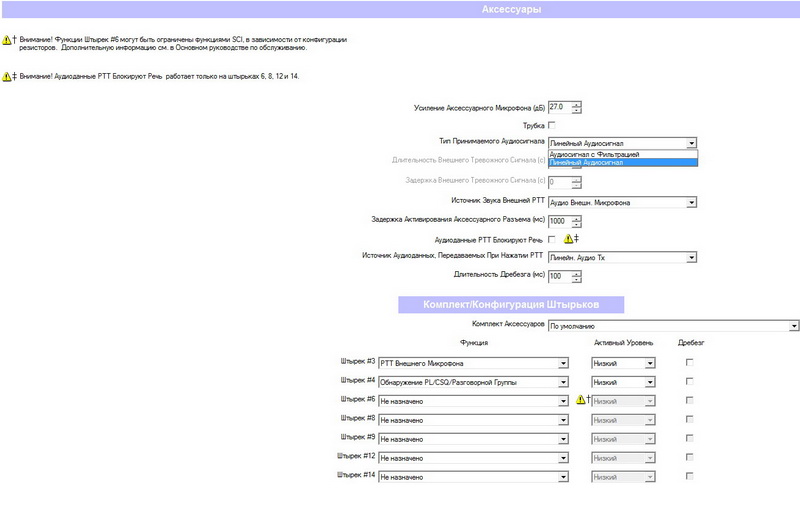Increase Усиление Аксессуарного Микрофона with up arrow
Viewport: 800px width, 511px height.
[577, 105]
